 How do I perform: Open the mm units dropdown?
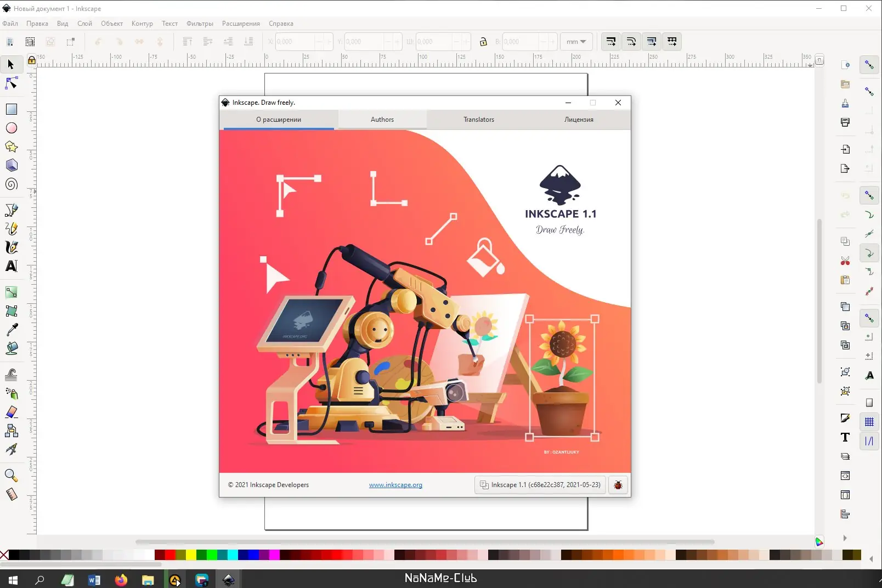pyautogui.click(x=576, y=42)
